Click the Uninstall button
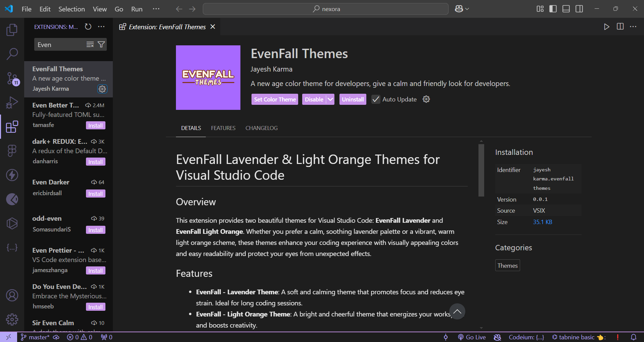 [353, 99]
